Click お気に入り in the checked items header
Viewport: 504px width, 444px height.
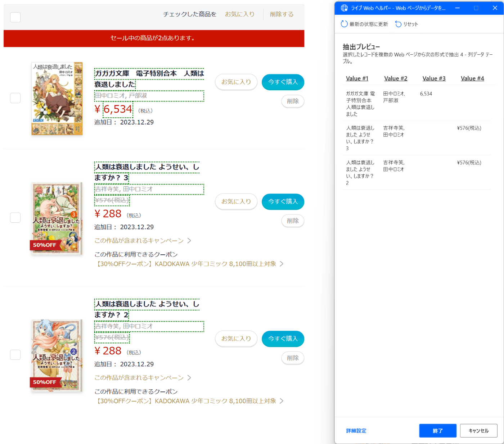(x=240, y=14)
